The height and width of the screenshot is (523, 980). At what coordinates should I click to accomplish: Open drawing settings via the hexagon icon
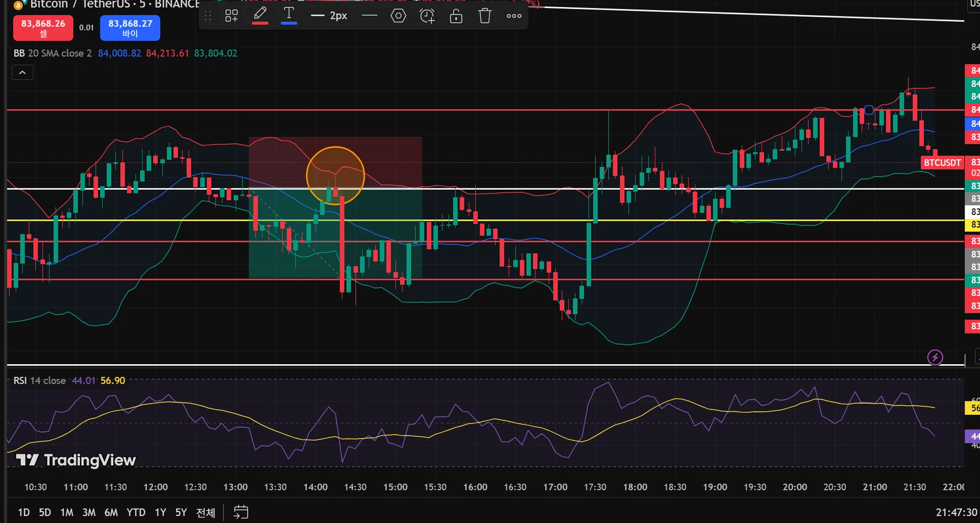(x=398, y=16)
